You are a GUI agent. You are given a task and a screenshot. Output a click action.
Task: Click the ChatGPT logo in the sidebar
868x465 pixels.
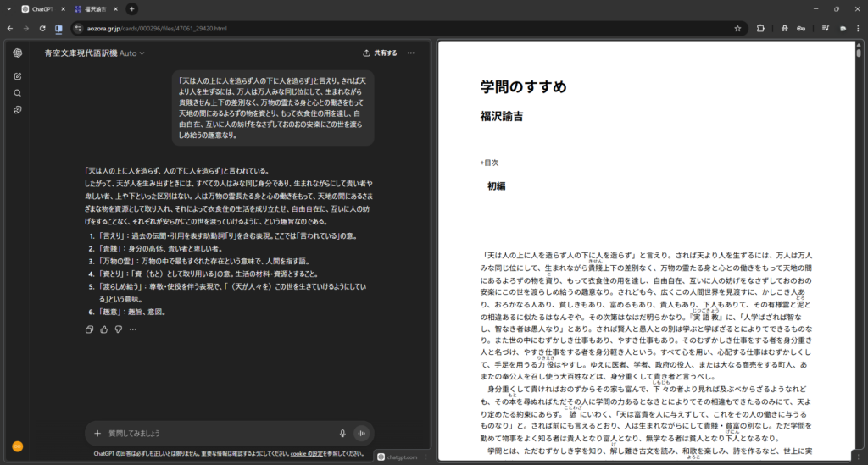click(x=17, y=53)
